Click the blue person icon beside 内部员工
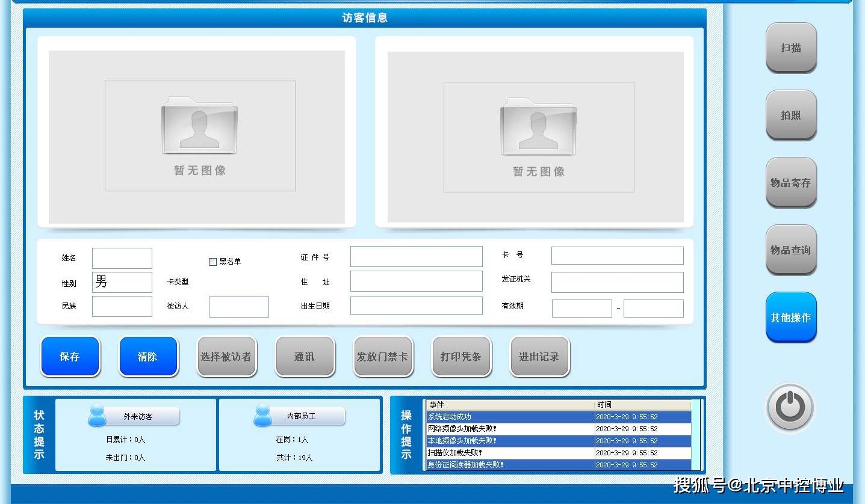The image size is (865, 504). click(x=262, y=415)
